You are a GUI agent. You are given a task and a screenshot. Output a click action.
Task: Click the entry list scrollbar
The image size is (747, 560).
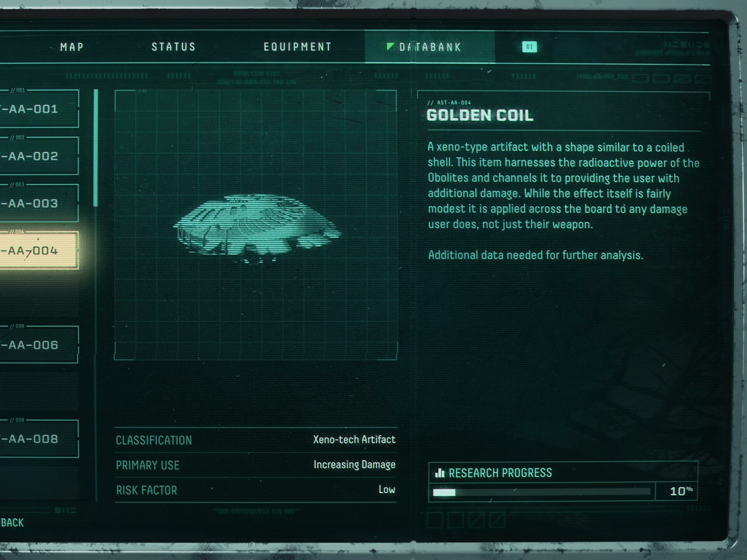(x=96, y=148)
